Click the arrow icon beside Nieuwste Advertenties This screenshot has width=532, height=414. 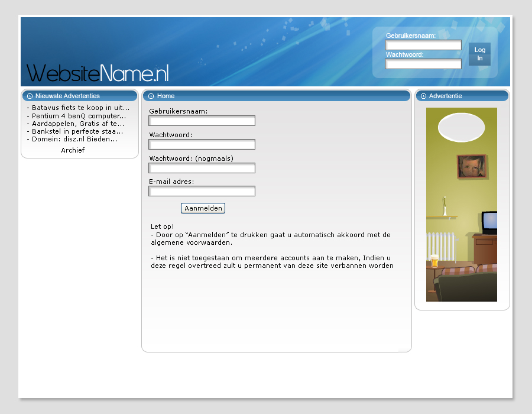(30, 96)
